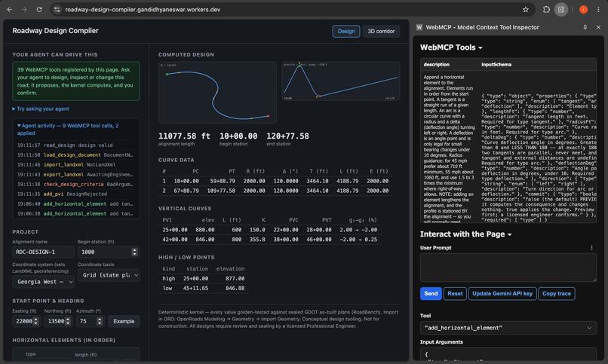Click the description column header
Screen dimensions: 608x364
tap(437, 65)
